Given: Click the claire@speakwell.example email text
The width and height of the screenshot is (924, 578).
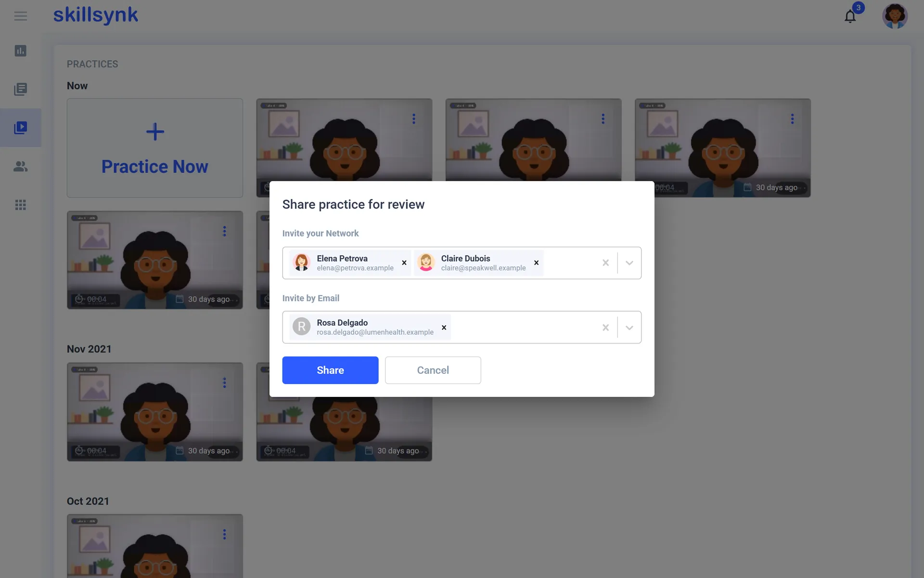Looking at the screenshot, I should pos(483,268).
